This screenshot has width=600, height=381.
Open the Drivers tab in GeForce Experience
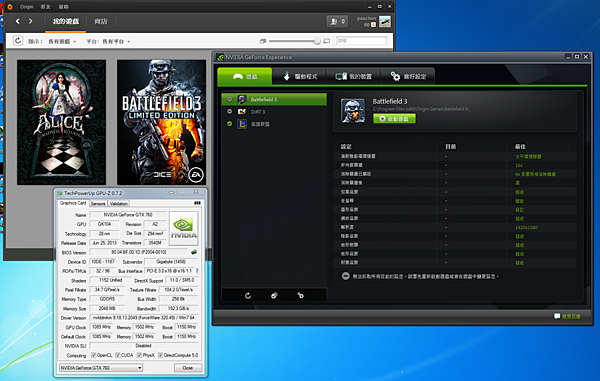pyautogui.click(x=300, y=77)
